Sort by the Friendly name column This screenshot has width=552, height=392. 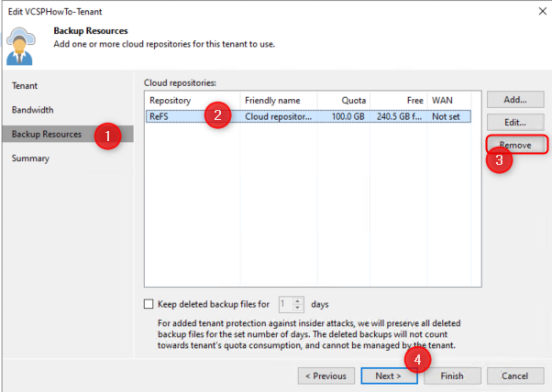(277, 99)
